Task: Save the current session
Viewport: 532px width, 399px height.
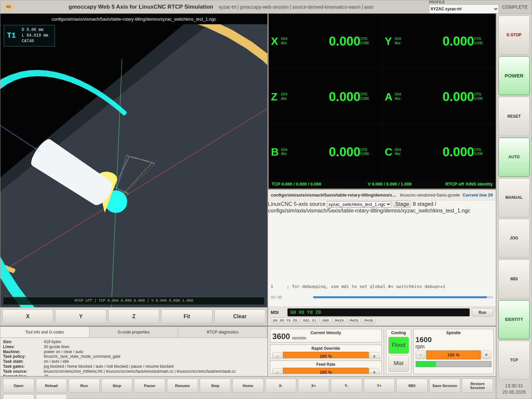Action: tap(445, 386)
